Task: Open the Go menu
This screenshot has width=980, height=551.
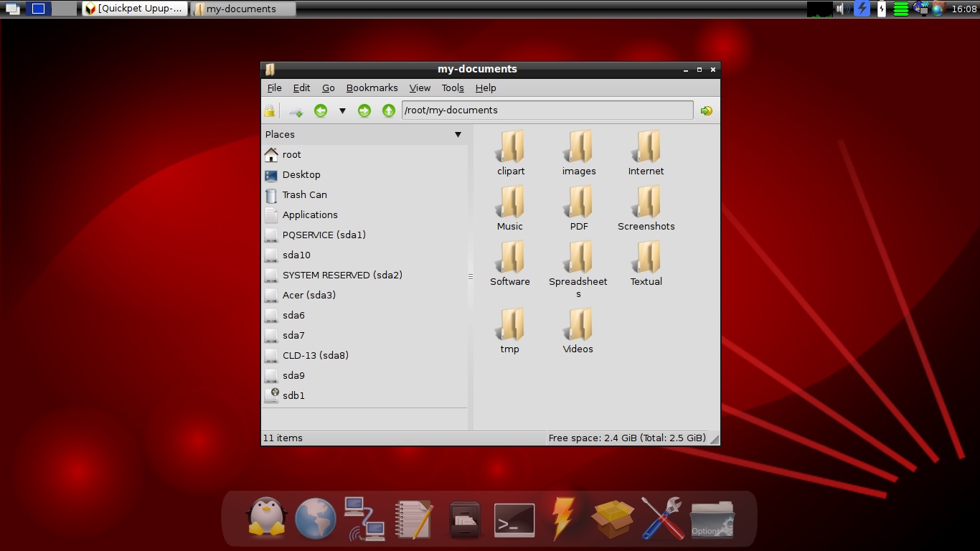Action: pyautogui.click(x=328, y=88)
